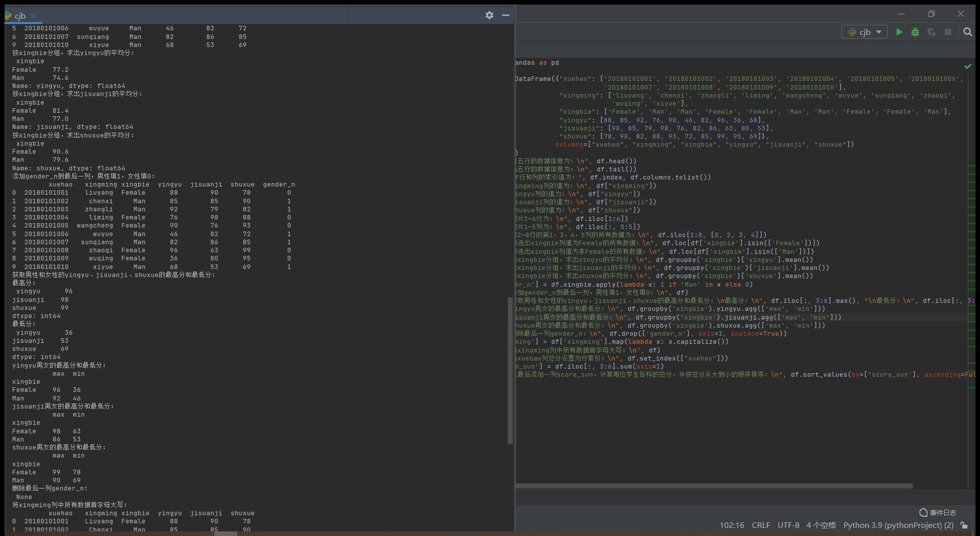Run cjb with coverage
The width and height of the screenshot is (980, 536).
click(931, 32)
